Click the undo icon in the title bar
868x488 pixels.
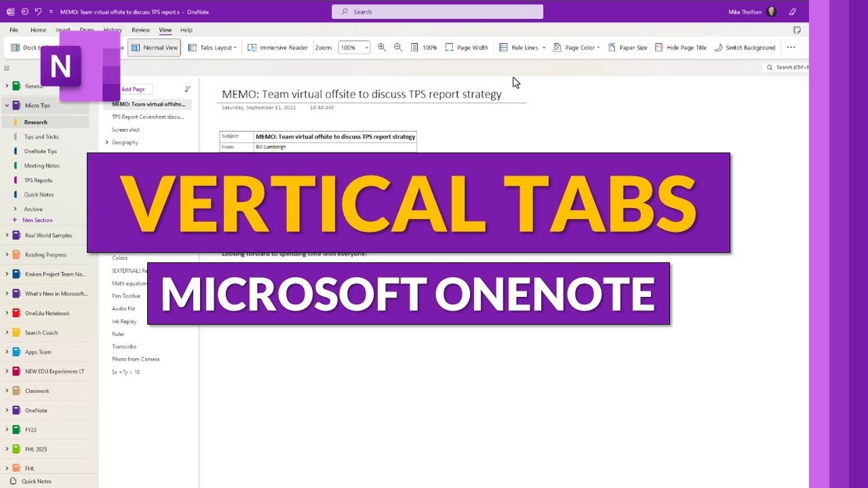pos(38,12)
